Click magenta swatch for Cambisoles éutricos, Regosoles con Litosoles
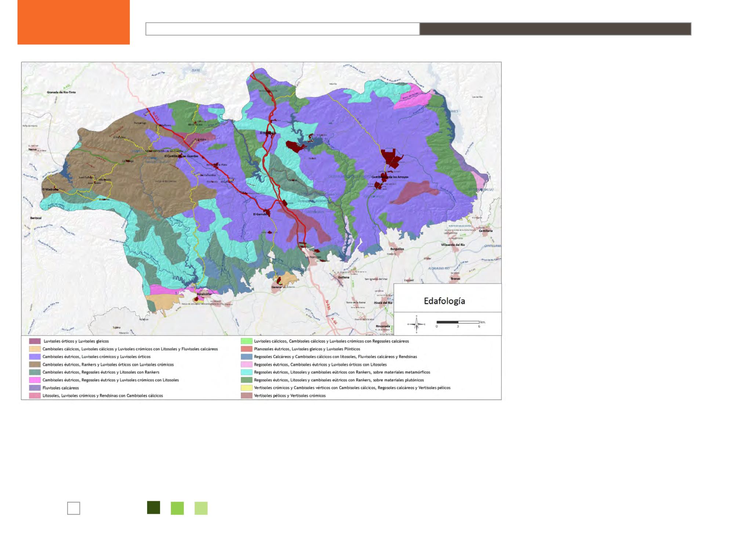 (x=35, y=380)
